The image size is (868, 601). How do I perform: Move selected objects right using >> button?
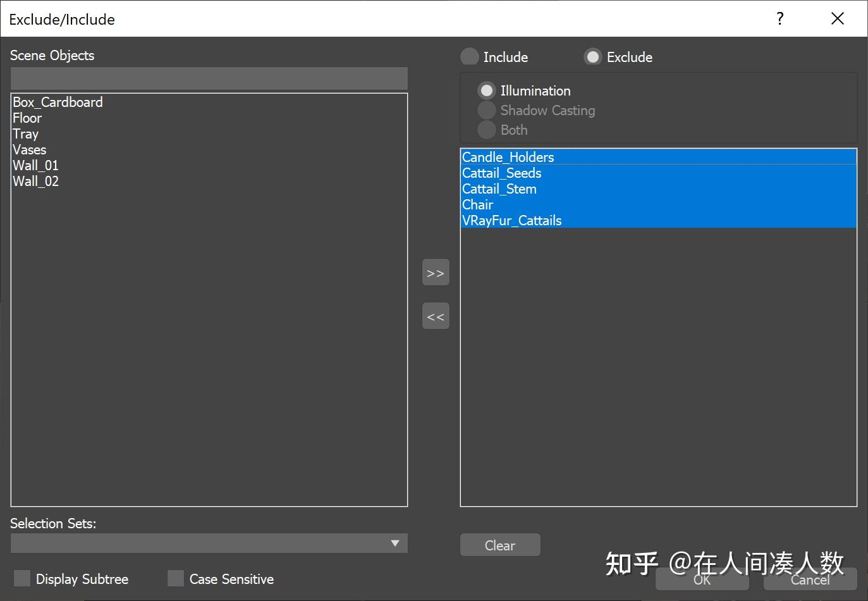[435, 272]
